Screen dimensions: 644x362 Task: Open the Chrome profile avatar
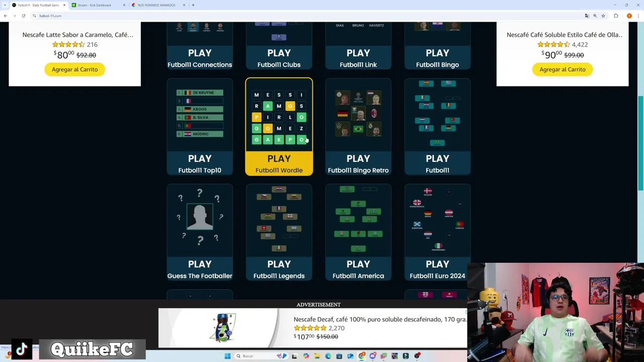coord(629,16)
